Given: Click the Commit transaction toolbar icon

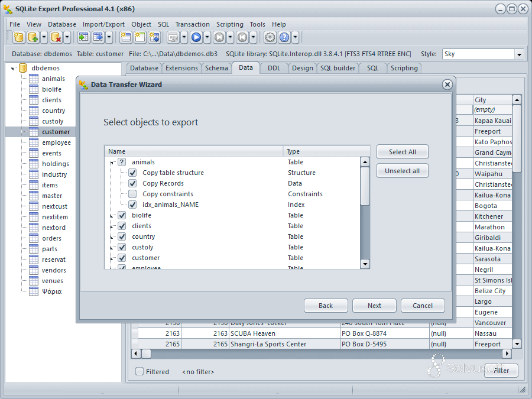Looking at the screenshot, I should (219, 37).
